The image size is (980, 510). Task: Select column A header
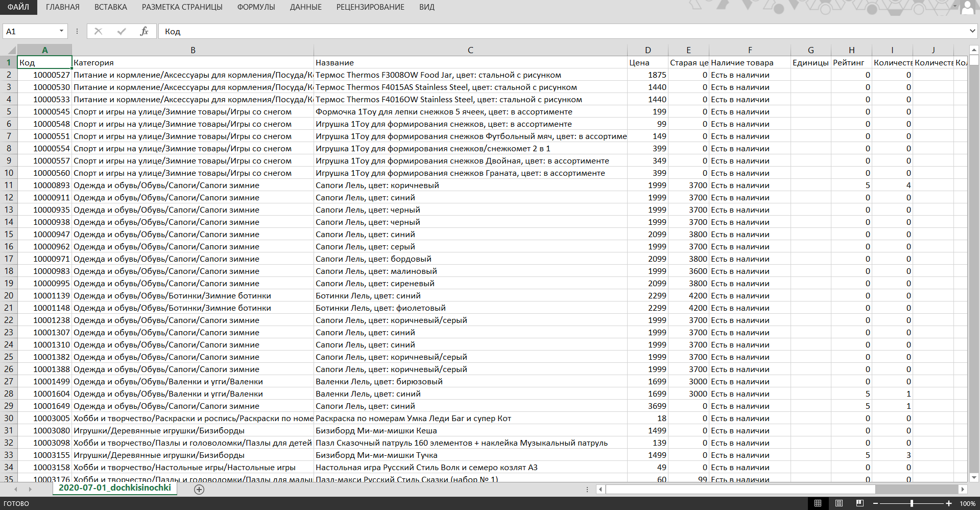tap(45, 50)
